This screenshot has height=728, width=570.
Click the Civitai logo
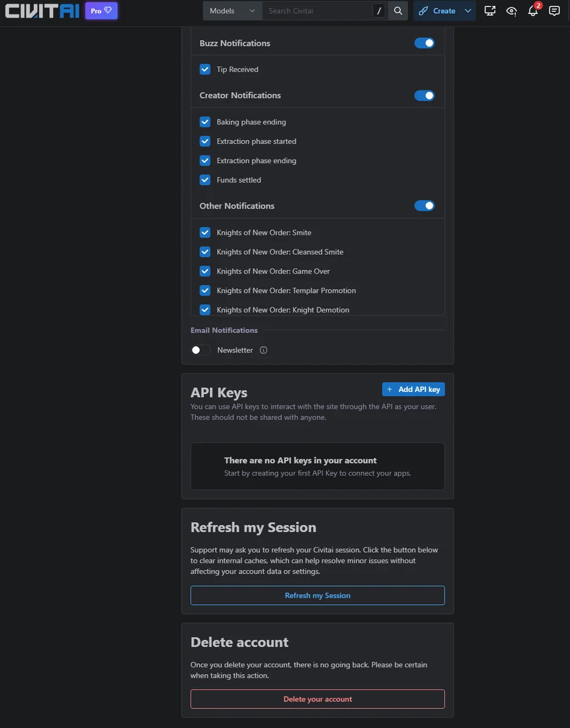coord(42,11)
